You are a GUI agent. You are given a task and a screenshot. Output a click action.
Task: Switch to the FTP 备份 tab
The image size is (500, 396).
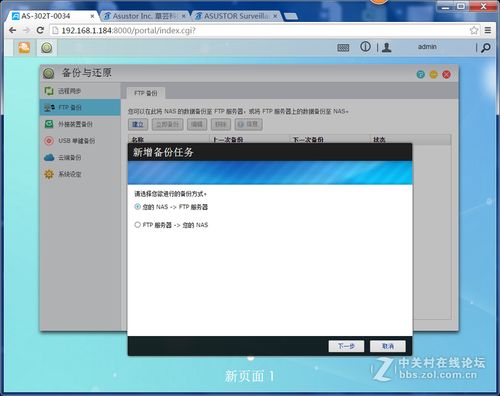click(146, 93)
